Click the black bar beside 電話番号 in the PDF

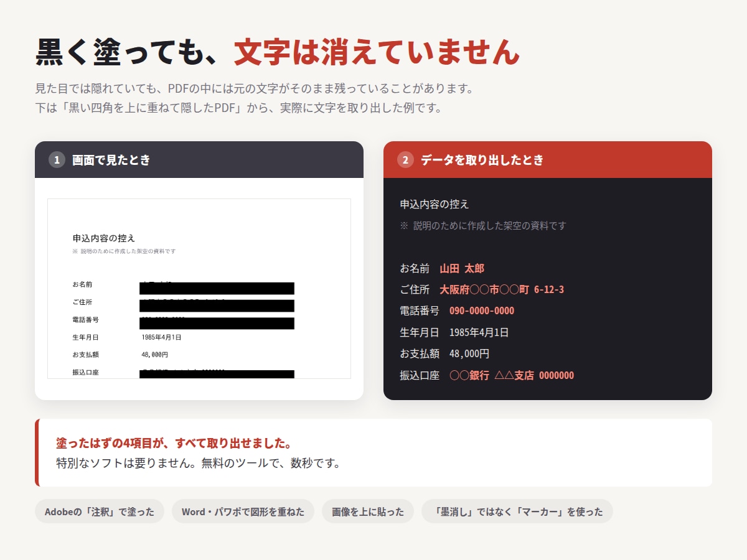pos(217,323)
